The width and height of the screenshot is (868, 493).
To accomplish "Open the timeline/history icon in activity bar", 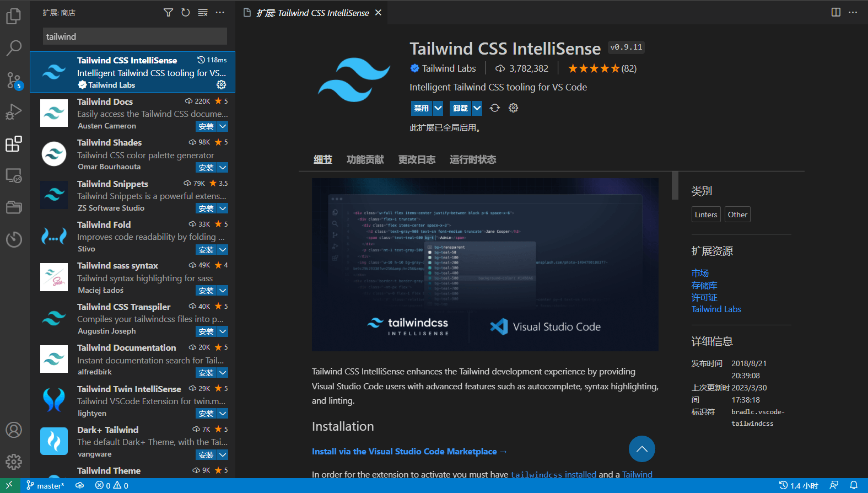I will [x=14, y=239].
